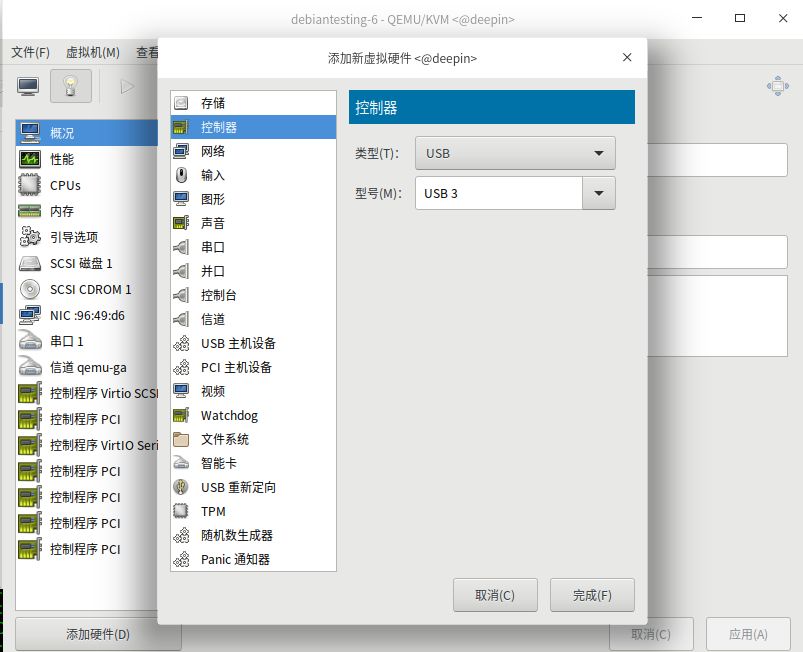
Task: Select 图形 graphics hardware entry
Action: (x=253, y=199)
